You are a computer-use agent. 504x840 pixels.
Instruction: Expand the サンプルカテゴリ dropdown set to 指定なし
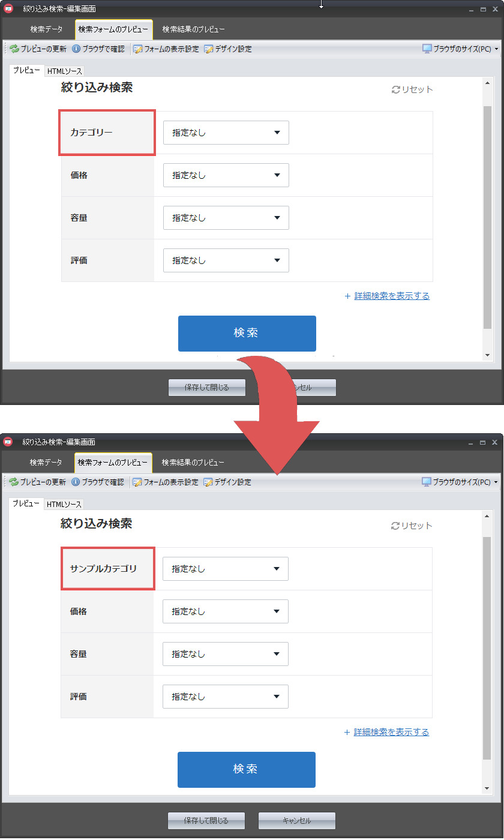[x=225, y=569]
